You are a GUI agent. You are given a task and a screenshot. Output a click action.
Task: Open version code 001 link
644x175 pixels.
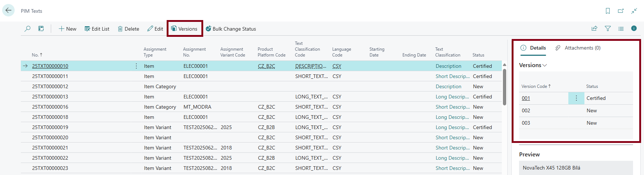pyautogui.click(x=526, y=98)
